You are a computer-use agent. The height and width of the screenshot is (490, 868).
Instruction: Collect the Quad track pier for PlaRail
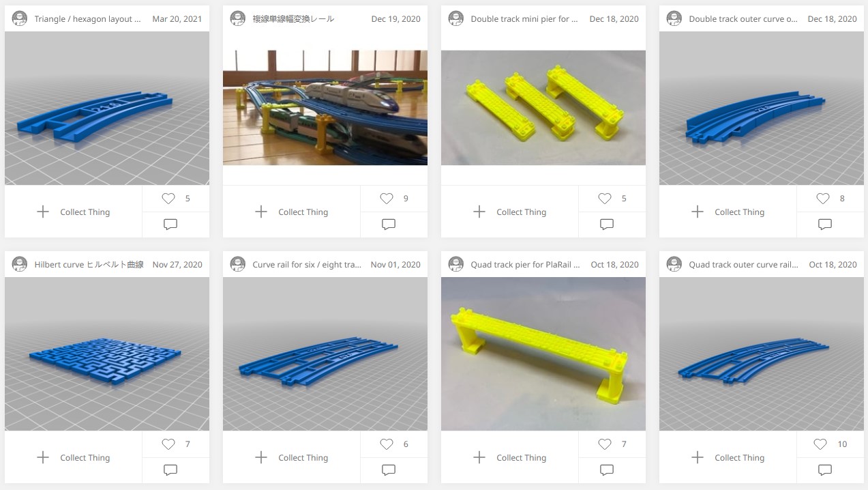[x=509, y=457]
